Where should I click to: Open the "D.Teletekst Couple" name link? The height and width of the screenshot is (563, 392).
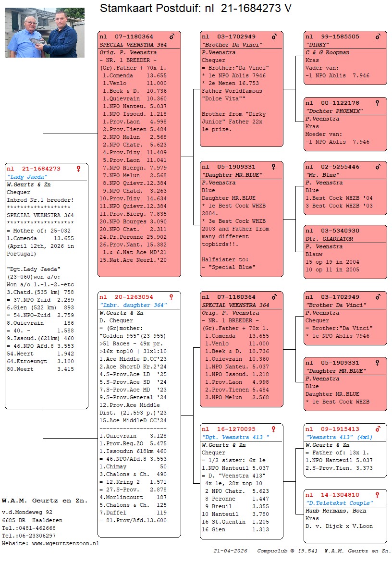[339, 503]
